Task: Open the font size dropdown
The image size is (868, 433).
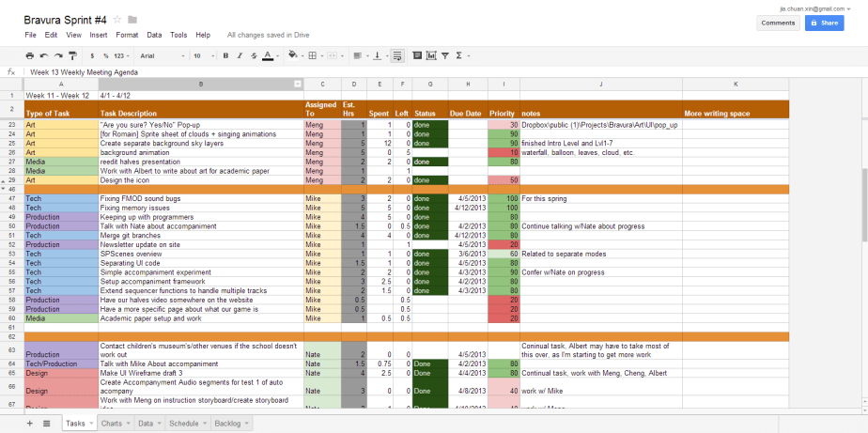Action: click(201, 55)
